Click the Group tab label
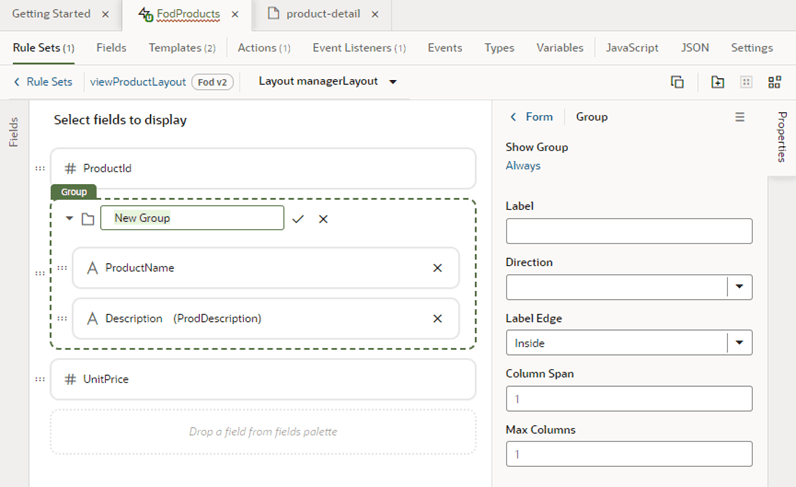796x487 pixels. pos(74,192)
